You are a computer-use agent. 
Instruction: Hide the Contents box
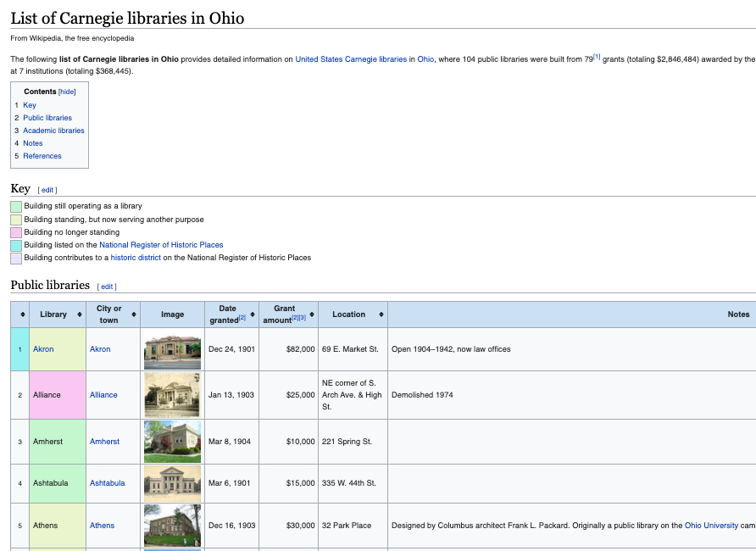(x=67, y=92)
